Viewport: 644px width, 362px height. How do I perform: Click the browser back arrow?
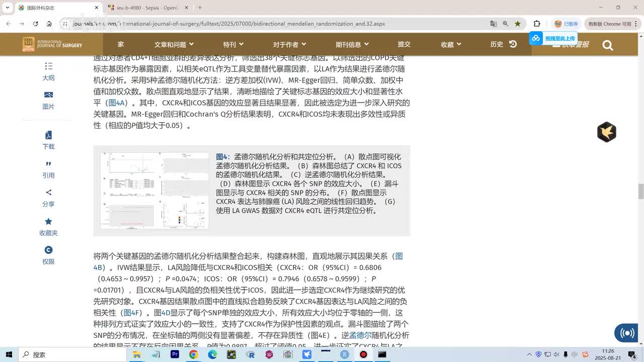point(9,24)
